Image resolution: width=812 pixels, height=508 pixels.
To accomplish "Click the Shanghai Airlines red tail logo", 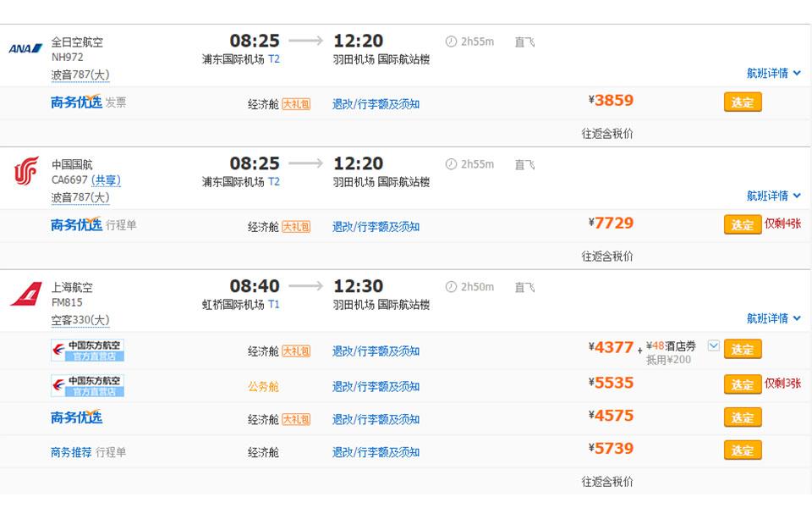I will point(26,294).
